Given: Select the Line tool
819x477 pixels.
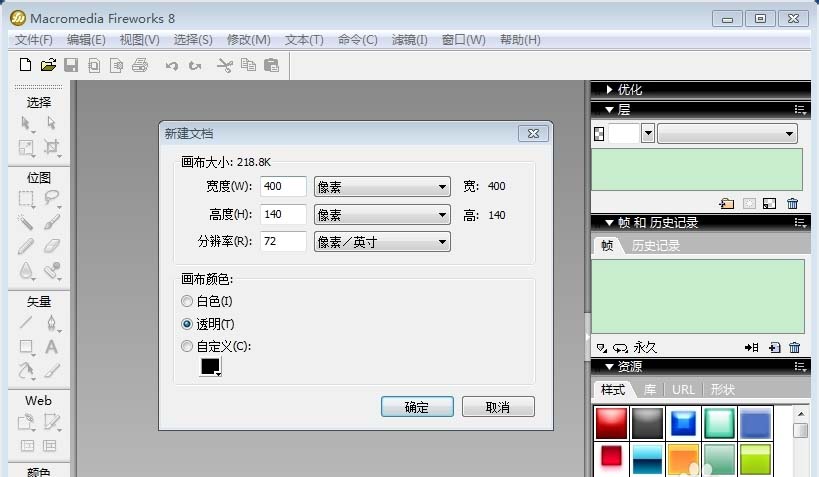Looking at the screenshot, I should tap(26, 322).
